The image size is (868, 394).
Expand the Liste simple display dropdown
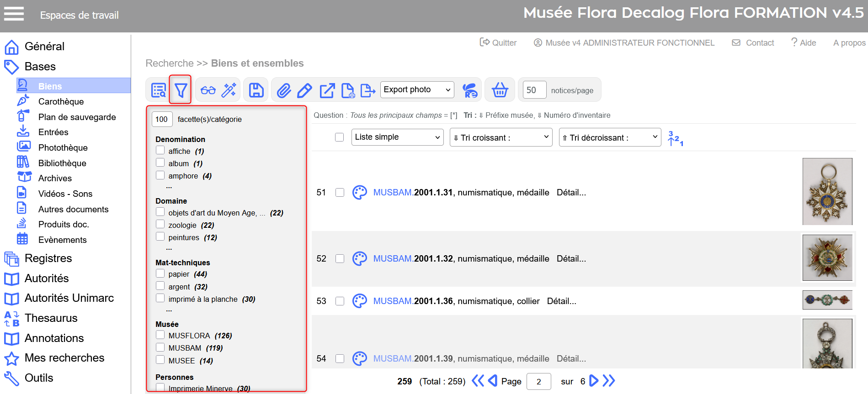click(x=397, y=137)
